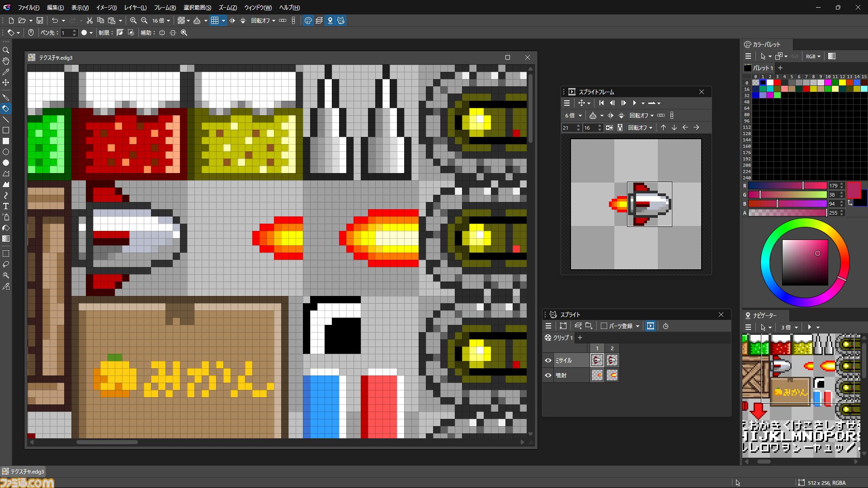
Task: Select the text tool
Action: [x=6, y=206]
